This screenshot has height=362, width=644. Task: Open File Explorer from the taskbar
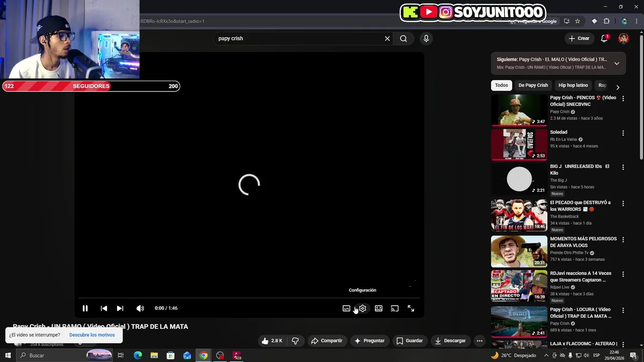(x=154, y=355)
